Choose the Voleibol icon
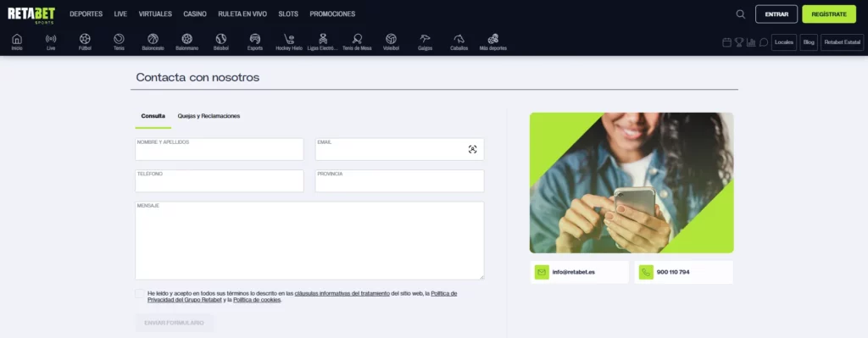The image size is (868, 338). (391, 39)
